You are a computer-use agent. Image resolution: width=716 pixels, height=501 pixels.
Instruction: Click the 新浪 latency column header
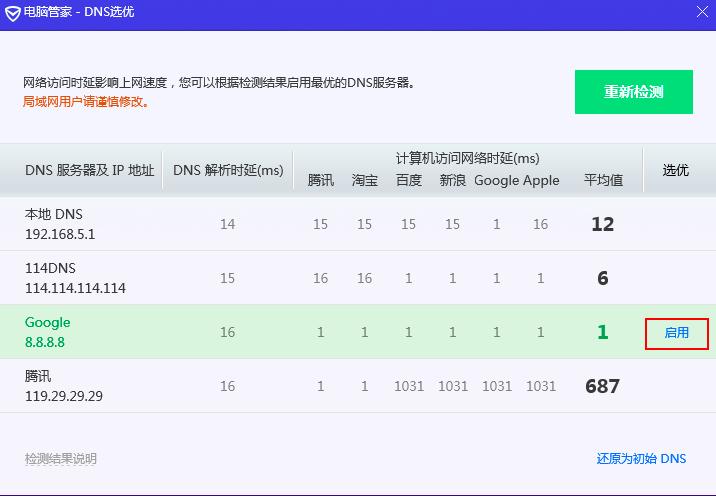click(453, 180)
